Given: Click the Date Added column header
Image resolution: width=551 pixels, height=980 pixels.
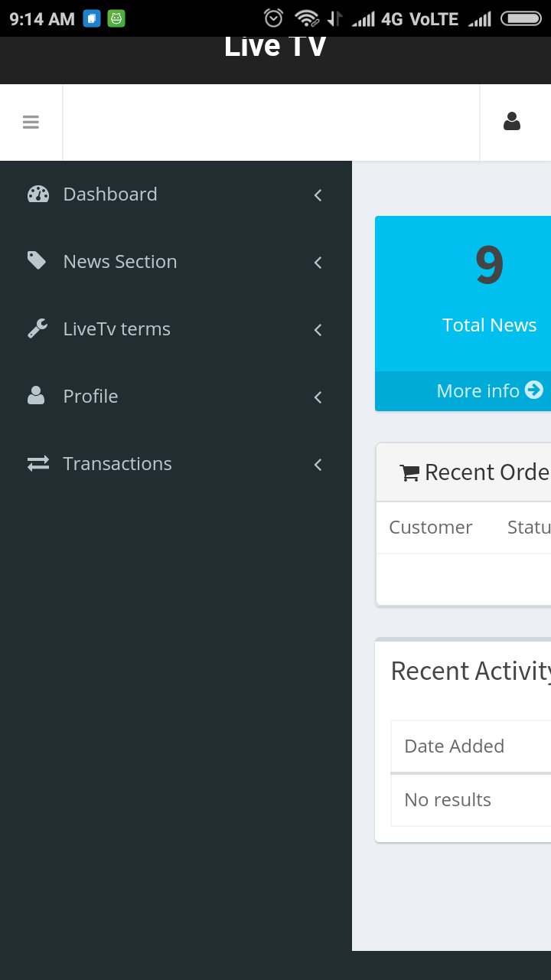Looking at the screenshot, I should click(454, 746).
